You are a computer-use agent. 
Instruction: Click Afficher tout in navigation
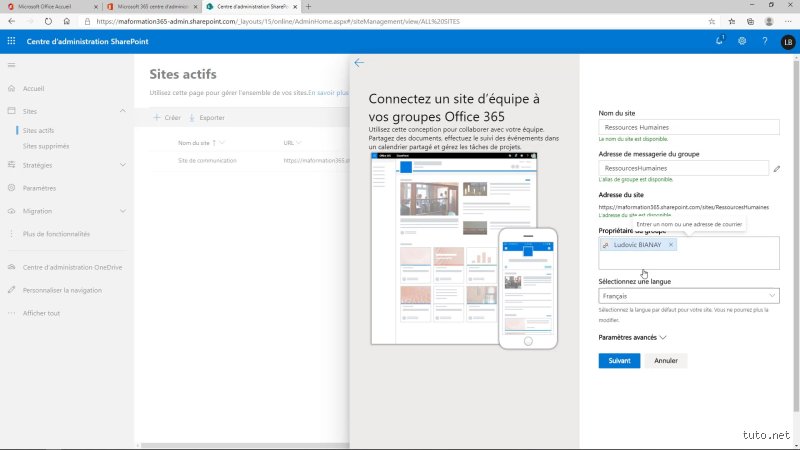click(41, 313)
